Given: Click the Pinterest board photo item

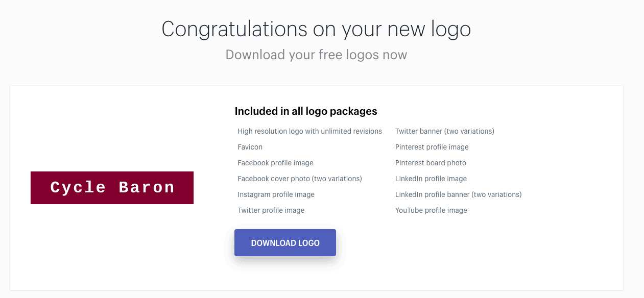Looking at the screenshot, I should pyautogui.click(x=431, y=163).
